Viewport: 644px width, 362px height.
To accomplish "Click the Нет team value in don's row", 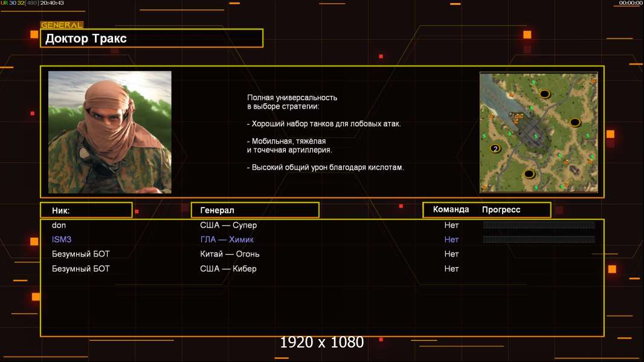I will [x=451, y=225].
